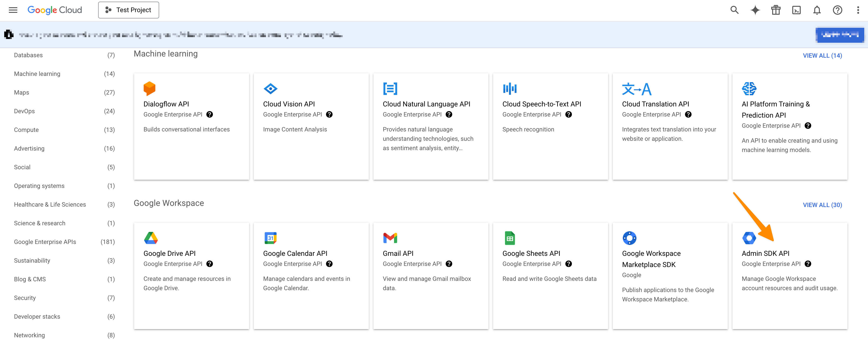Viewport: 868px width, 345px height.
Task: Click help icon on Cloud Vision card
Action: pyautogui.click(x=329, y=114)
